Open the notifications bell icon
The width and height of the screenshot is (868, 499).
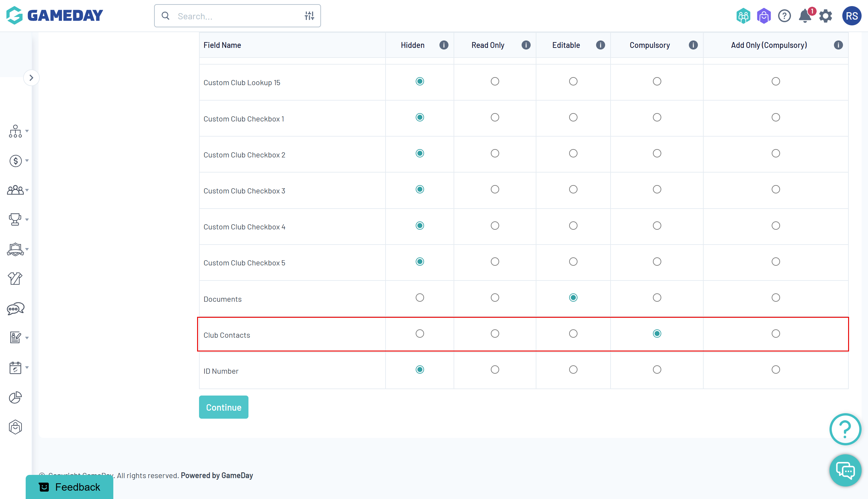(x=805, y=16)
